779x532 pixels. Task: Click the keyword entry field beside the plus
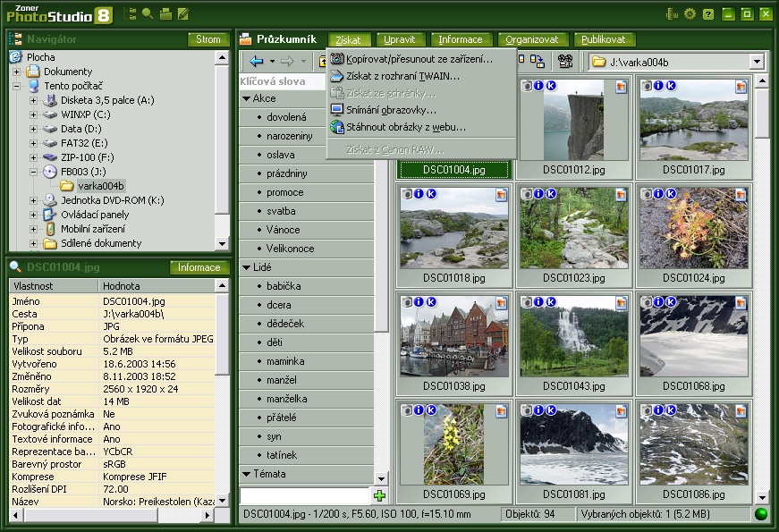pos(304,495)
